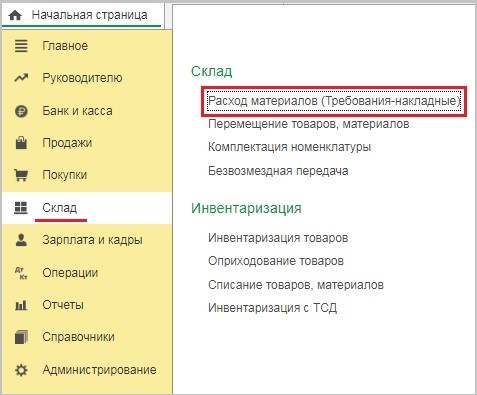The height and width of the screenshot is (395, 477).
Task: Click the person icon for Зарплата и кадры
Action: 21,240
